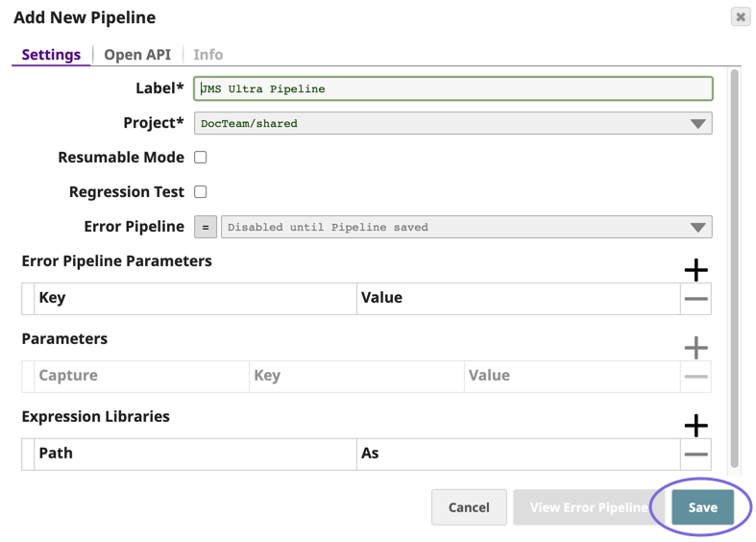Add a row to Error Pipeline Parameters
This screenshot has width=756, height=542.
(695, 269)
